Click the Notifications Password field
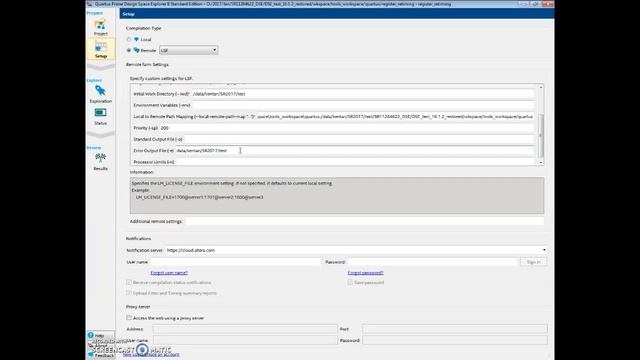Viewport: 640px width, 360px height. tap(432, 262)
